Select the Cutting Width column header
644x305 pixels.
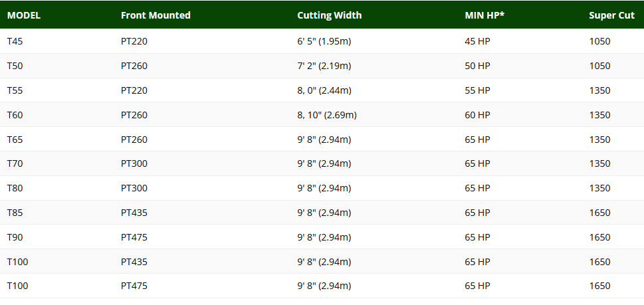[x=329, y=15]
